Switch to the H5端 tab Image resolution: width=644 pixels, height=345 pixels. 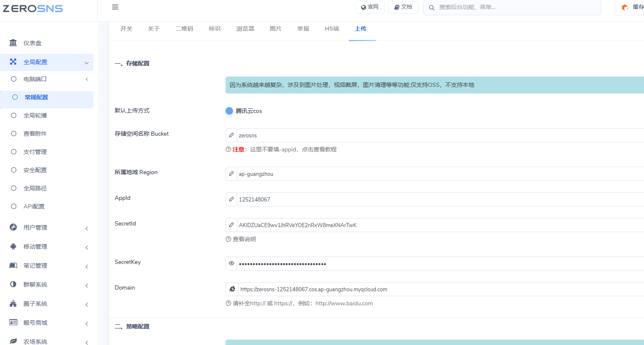click(x=332, y=29)
